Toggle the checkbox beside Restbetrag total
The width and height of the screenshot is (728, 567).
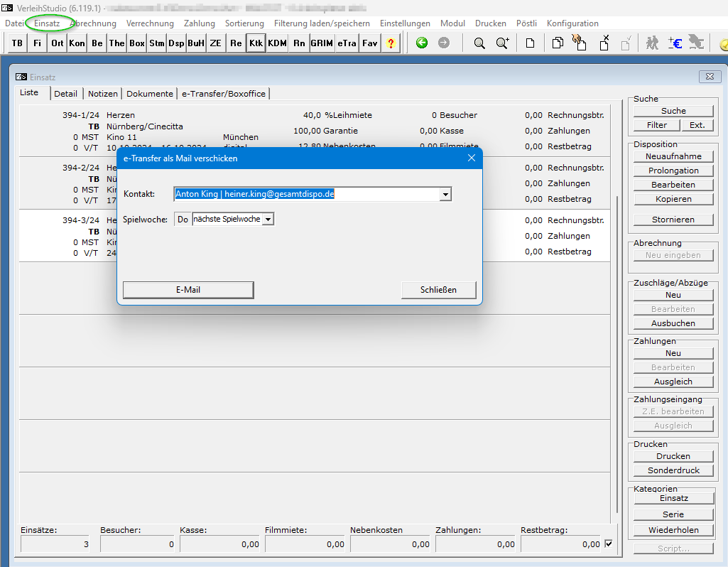tap(609, 544)
